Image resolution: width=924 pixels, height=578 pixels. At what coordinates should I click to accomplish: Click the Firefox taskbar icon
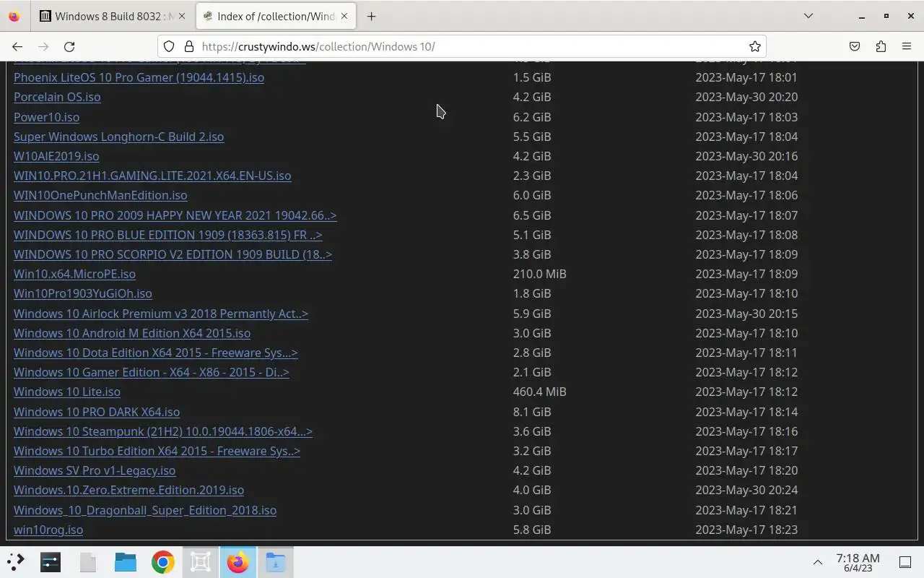tap(238, 561)
